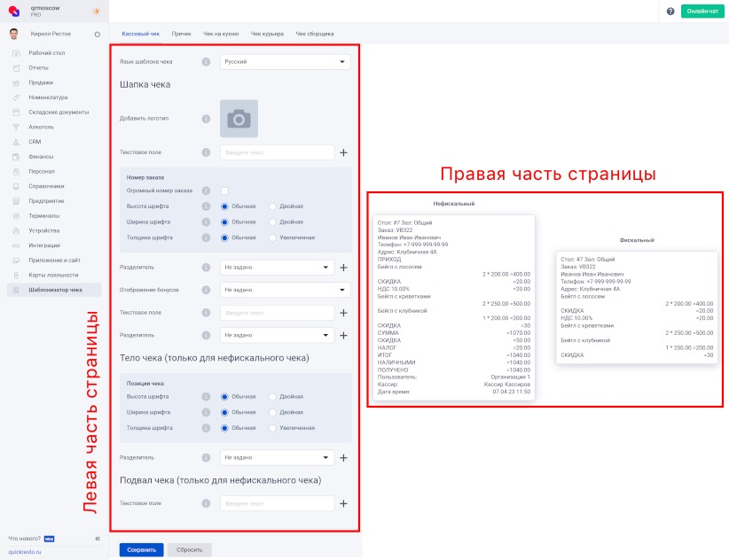Select Двойная for Позиции чека Ширина шрифта
Screen dimensions: 729x560
tap(272, 412)
